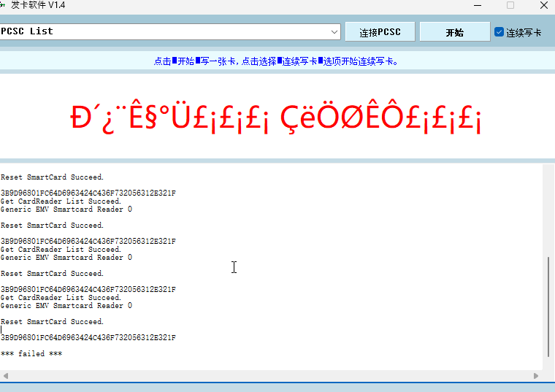Click the red garbled status message
The width and height of the screenshot is (555, 392).
pos(276,118)
